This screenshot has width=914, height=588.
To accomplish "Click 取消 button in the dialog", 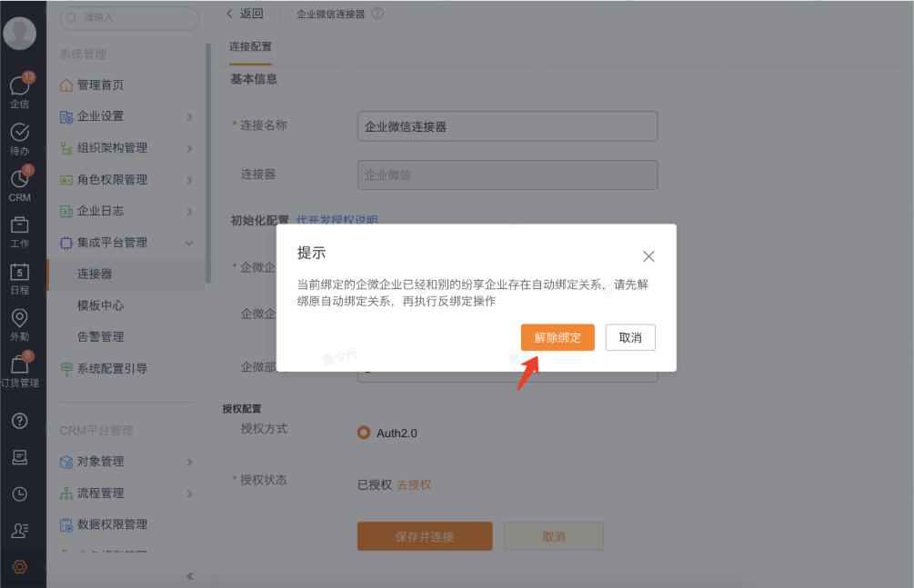I will [x=630, y=337].
